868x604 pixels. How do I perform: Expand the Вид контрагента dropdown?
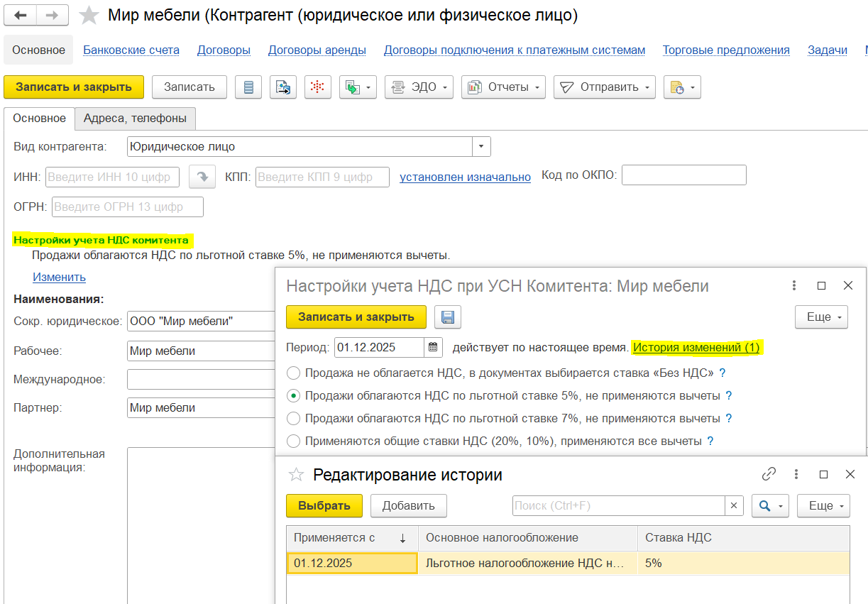481,147
